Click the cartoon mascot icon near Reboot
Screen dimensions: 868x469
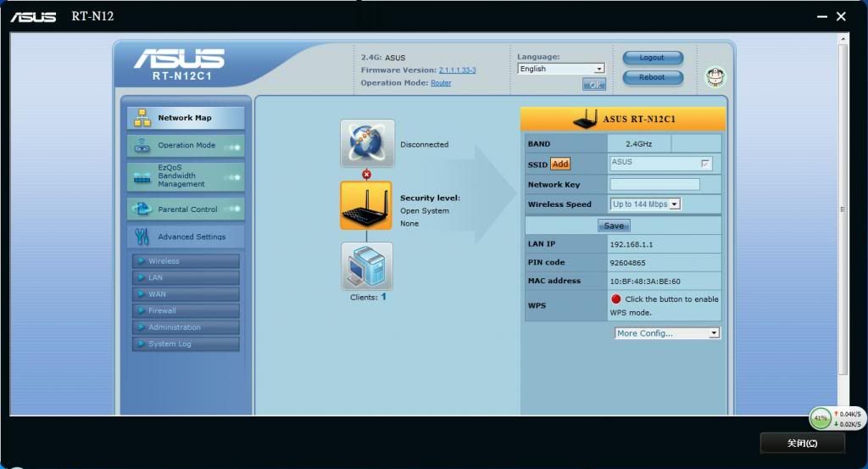715,78
